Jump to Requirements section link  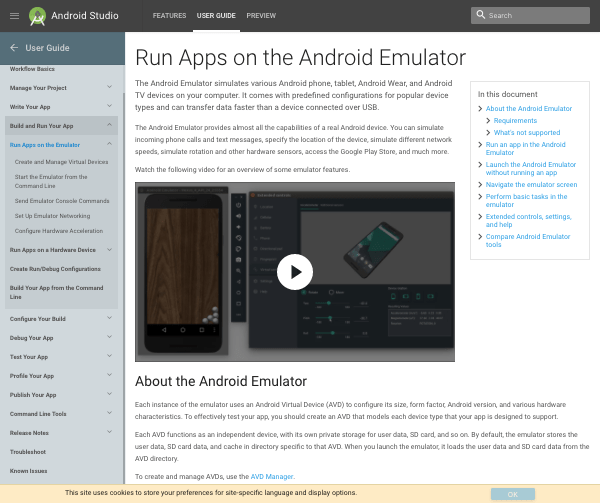[515, 120]
